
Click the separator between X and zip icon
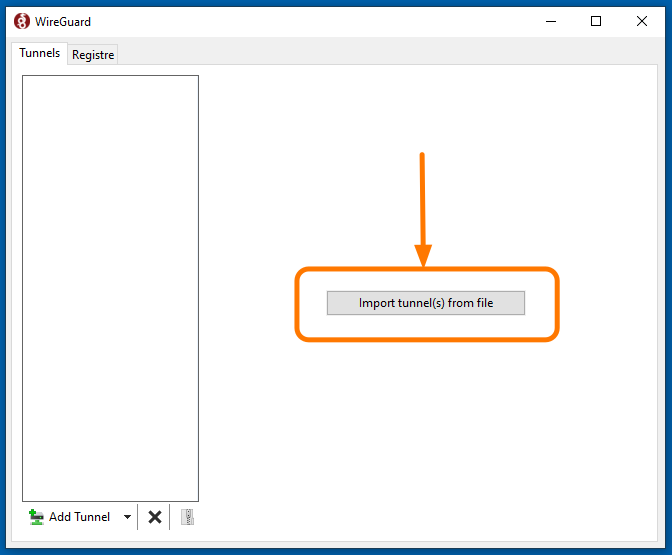tap(170, 517)
